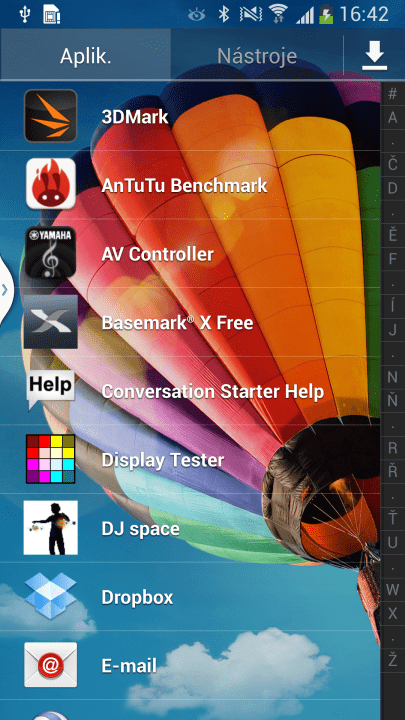The width and height of the screenshot is (405, 720).
Task: Open the DJ space app icon
Action: pos(51,528)
